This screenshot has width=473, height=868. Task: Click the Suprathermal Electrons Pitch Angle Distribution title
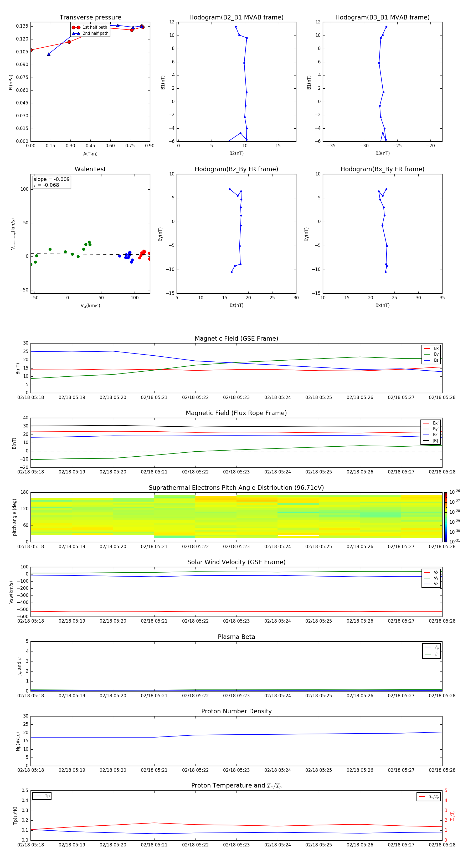236,488
